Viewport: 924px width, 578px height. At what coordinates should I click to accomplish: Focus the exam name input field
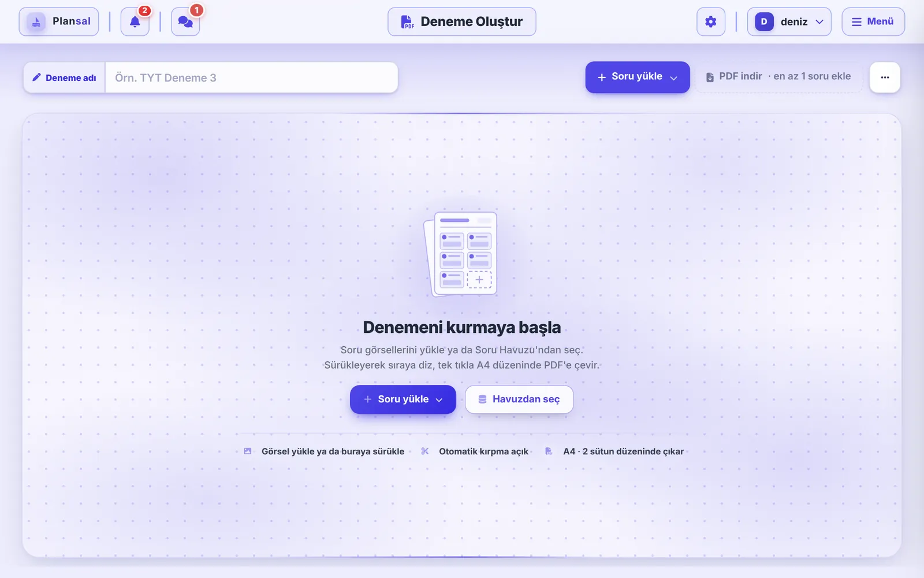(251, 77)
